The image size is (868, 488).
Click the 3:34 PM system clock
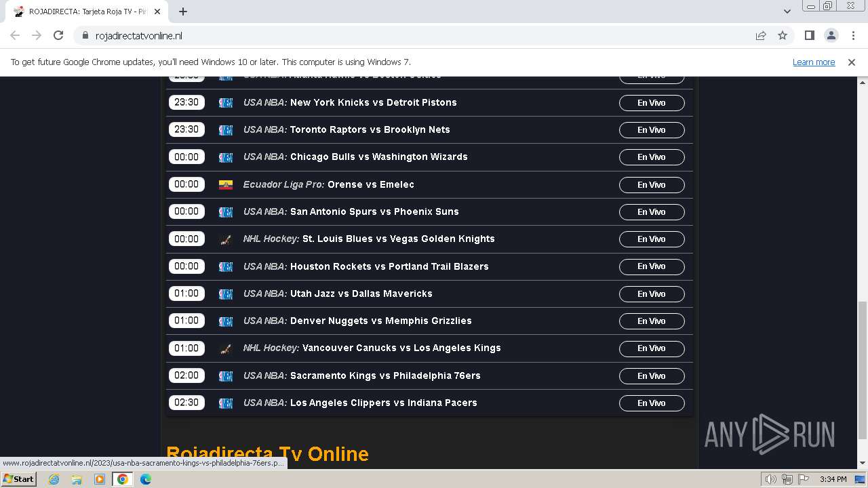tap(833, 479)
